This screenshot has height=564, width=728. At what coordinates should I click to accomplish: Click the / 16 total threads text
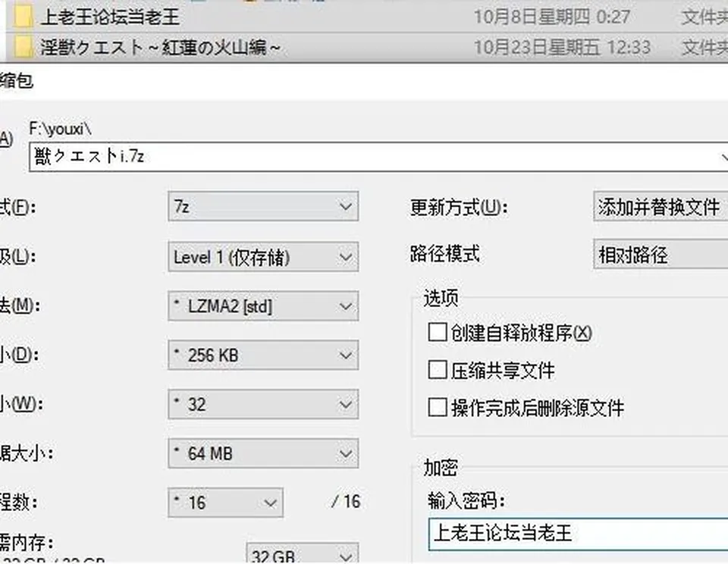point(346,502)
